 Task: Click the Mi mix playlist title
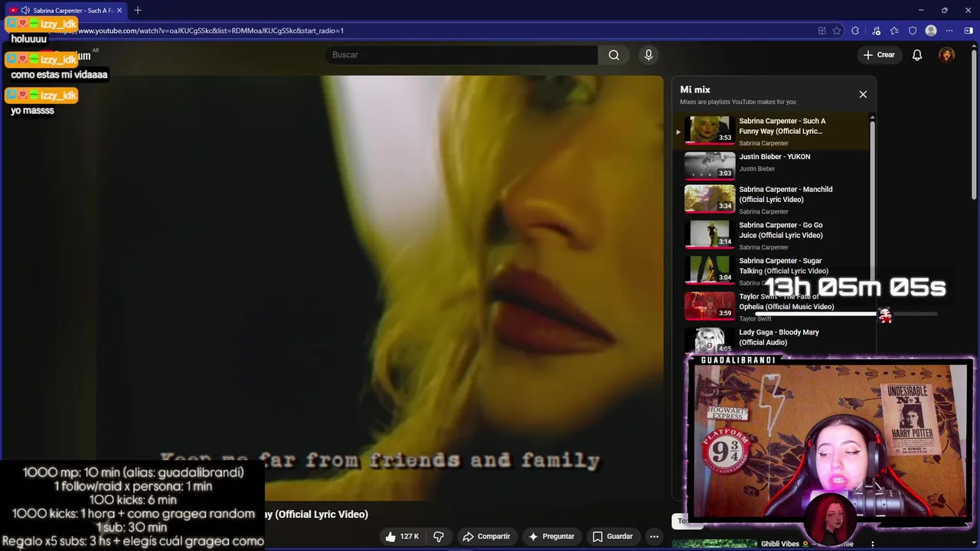[x=695, y=90]
